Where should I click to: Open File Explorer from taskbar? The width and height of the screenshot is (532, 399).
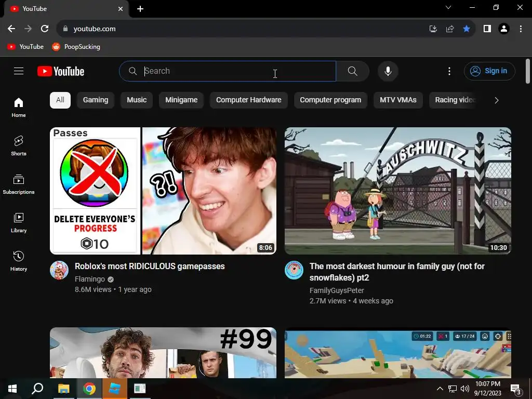63,389
